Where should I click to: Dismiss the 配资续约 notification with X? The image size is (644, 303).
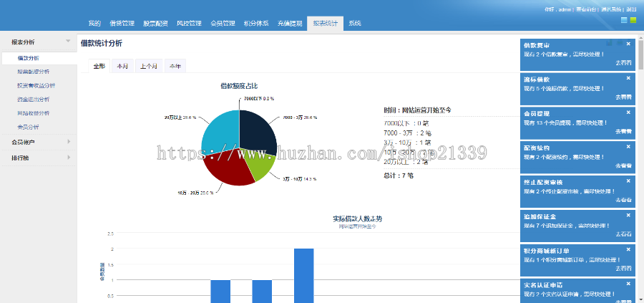tap(628, 147)
